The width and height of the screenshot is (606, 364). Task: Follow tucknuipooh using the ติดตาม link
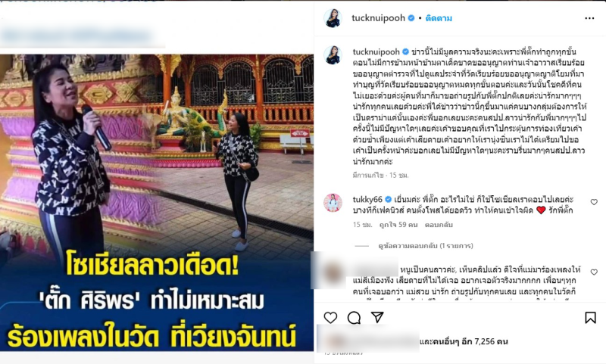coord(439,18)
